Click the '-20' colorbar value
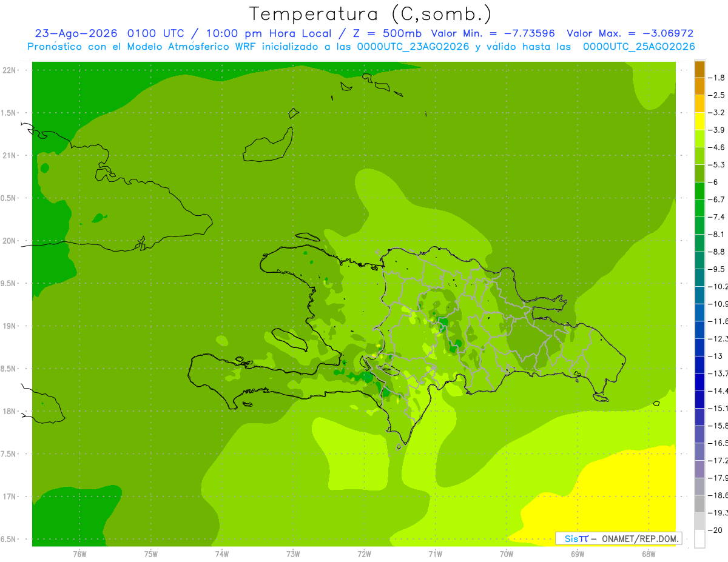 pyautogui.click(x=715, y=530)
